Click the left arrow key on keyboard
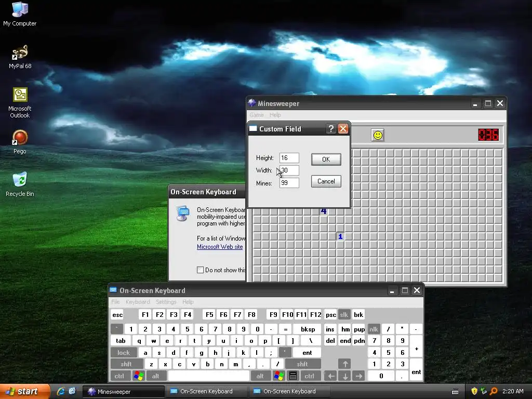 (x=331, y=376)
